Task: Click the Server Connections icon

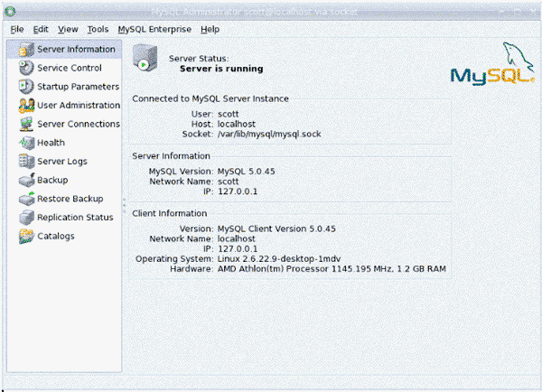Action: coord(26,124)
